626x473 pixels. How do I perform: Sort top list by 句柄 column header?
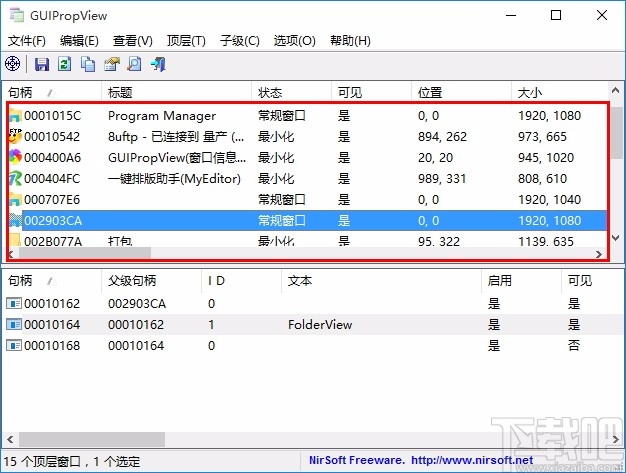52,93
